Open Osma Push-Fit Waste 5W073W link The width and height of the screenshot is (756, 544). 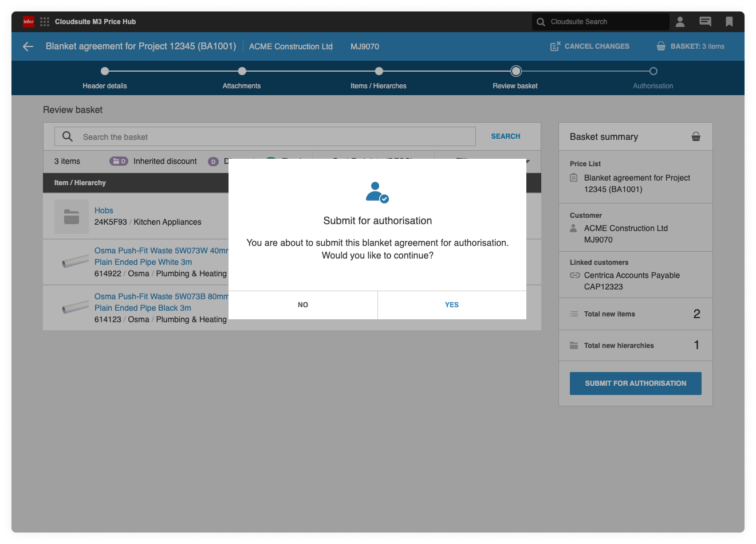click(x=162, y=256)
